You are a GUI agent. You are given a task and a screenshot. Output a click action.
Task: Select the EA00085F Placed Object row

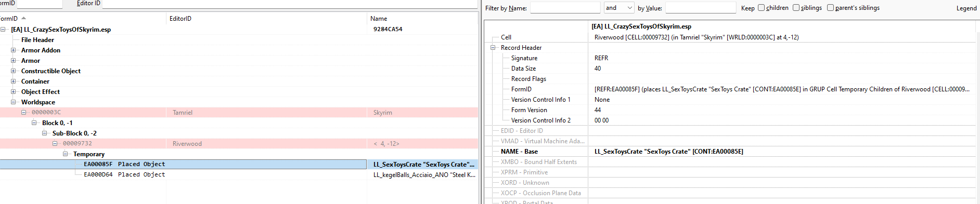point(239,165)
